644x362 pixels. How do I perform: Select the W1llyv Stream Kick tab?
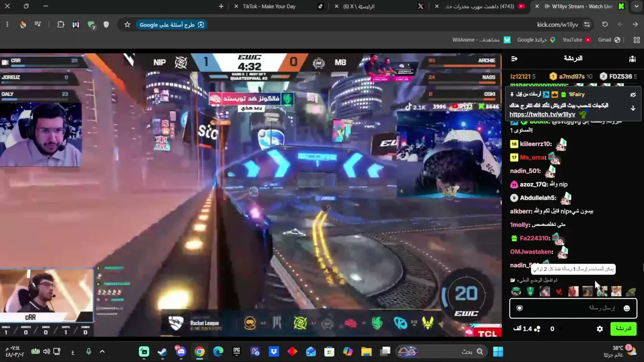581,7
